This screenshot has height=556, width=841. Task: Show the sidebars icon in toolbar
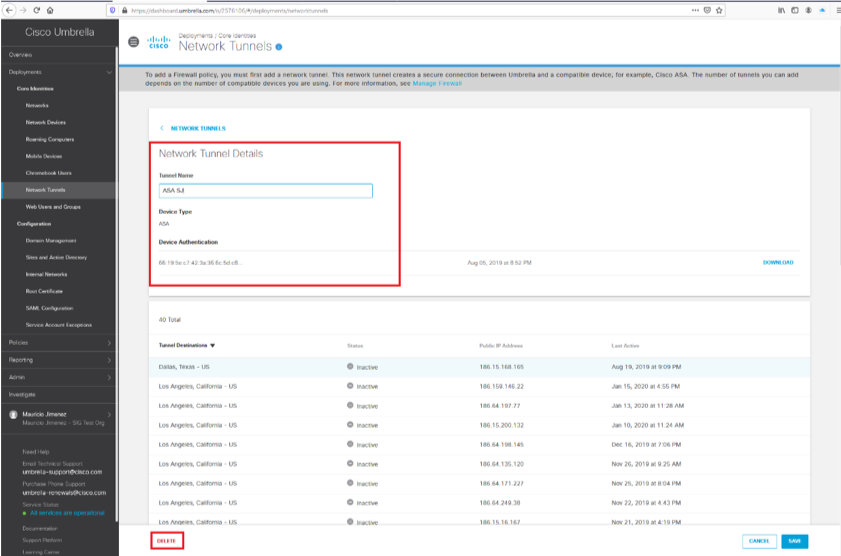[795, 10]
